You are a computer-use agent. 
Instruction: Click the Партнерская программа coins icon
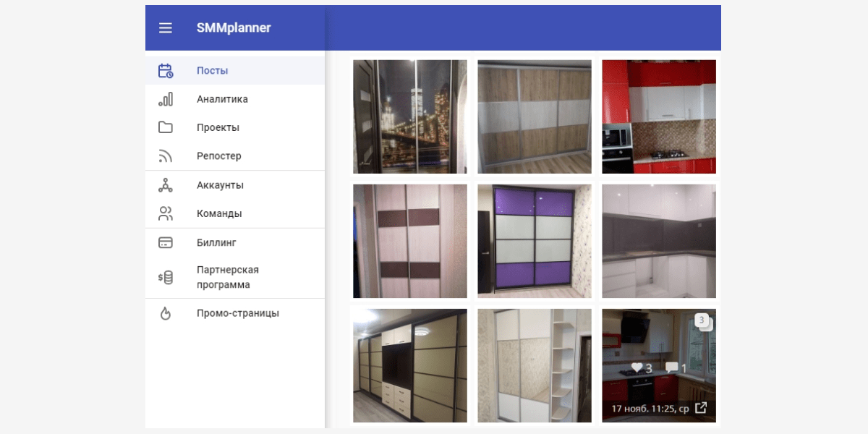pos(166,277)
